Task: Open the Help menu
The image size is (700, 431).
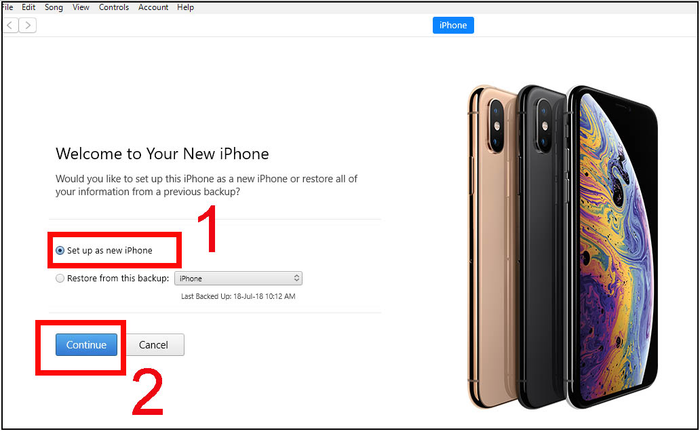Action: pyautogui.click(x=185, y=7)
